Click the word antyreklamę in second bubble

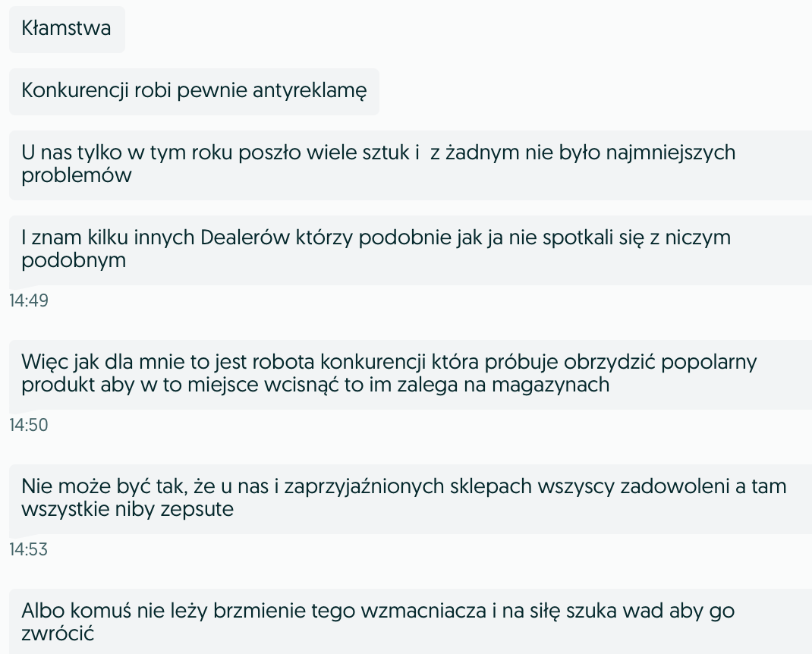click(310, 91)
